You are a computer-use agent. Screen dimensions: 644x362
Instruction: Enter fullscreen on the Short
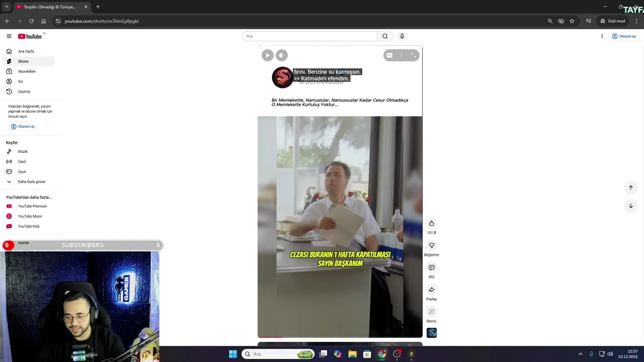tap(414, 55)
